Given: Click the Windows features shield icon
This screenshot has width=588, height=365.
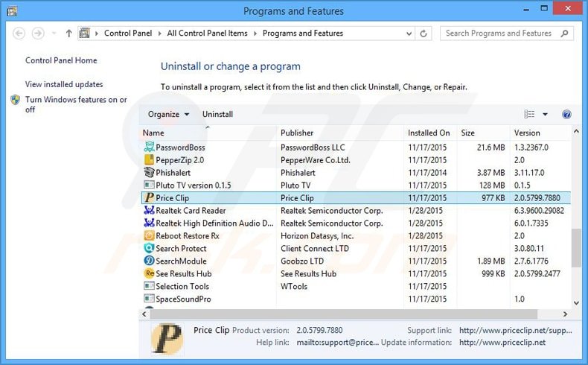Looking at the screenshot, I should tap(16, 100).
